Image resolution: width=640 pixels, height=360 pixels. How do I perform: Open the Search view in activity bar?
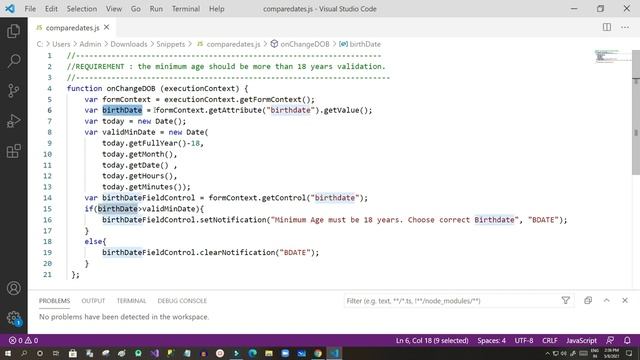[13, 61]
